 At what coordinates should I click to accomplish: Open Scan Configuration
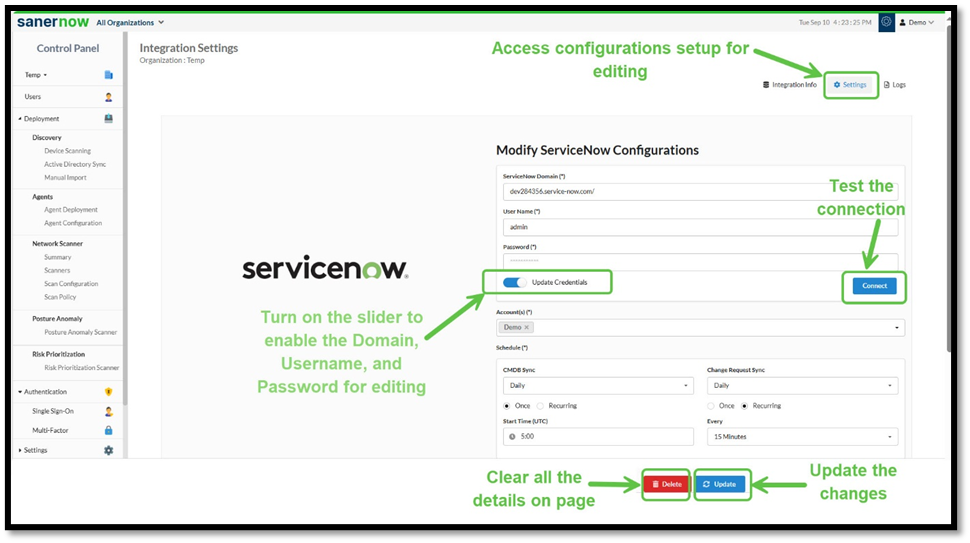(x=71, y=284)
